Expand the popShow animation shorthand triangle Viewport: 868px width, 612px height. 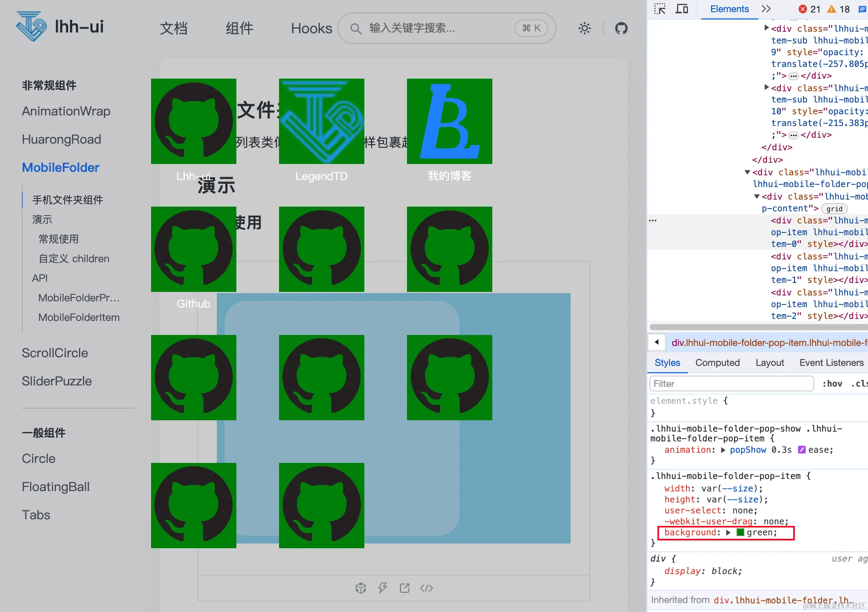[723, 450]
